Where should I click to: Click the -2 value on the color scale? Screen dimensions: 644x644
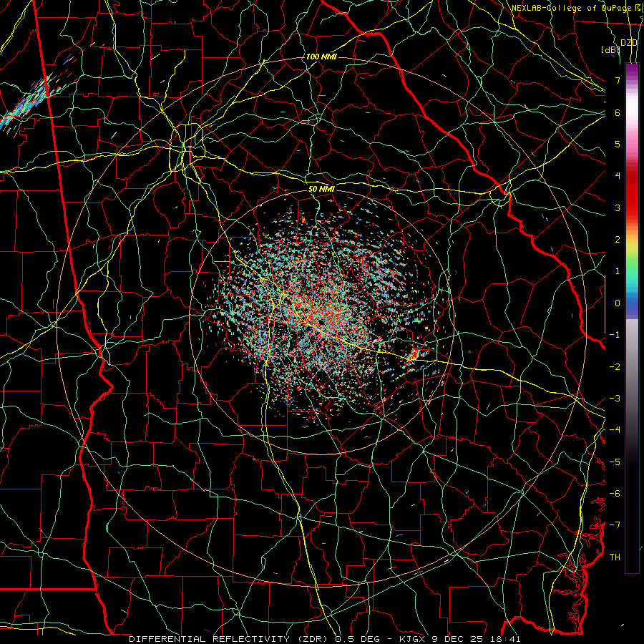[x=615, y=367]
